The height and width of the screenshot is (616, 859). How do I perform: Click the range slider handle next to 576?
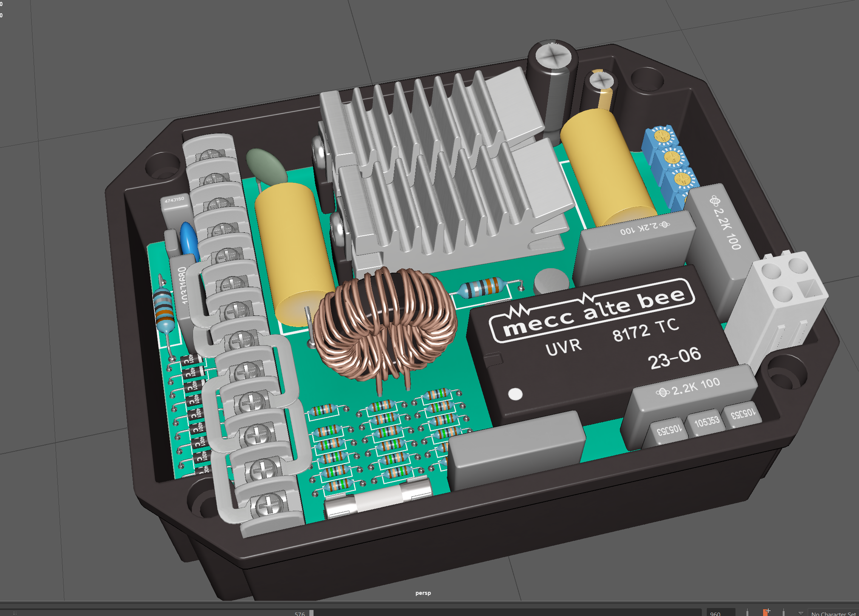point(311,613)
